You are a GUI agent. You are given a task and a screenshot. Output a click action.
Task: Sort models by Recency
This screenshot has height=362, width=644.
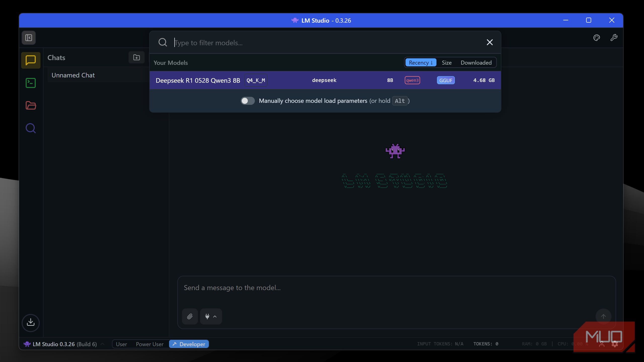tap(421, 63)
